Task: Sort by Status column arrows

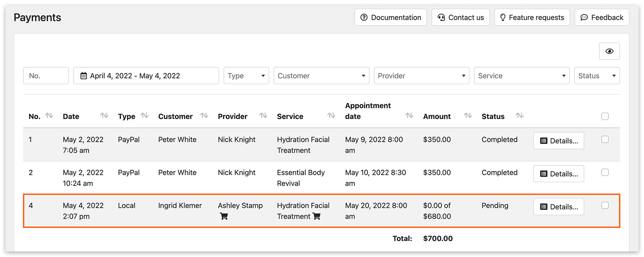Action: click(x=520, y=115)
